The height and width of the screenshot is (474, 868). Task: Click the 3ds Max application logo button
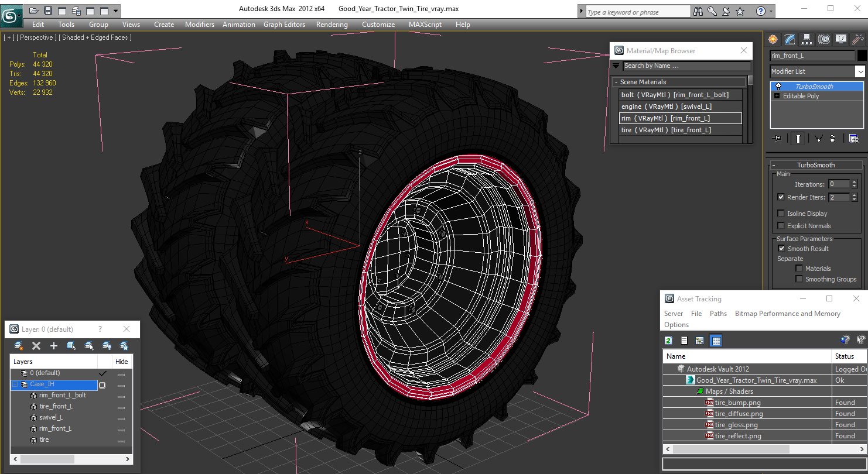[12, 15]
